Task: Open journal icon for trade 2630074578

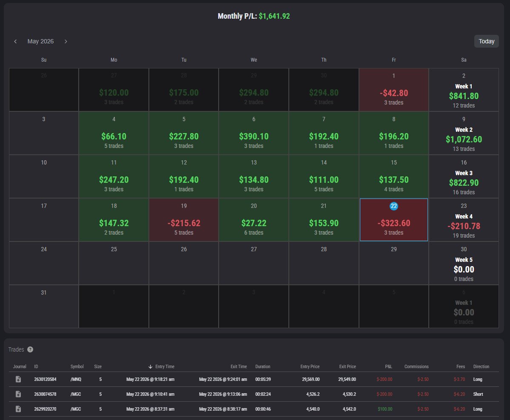Action: click(18, 394)
